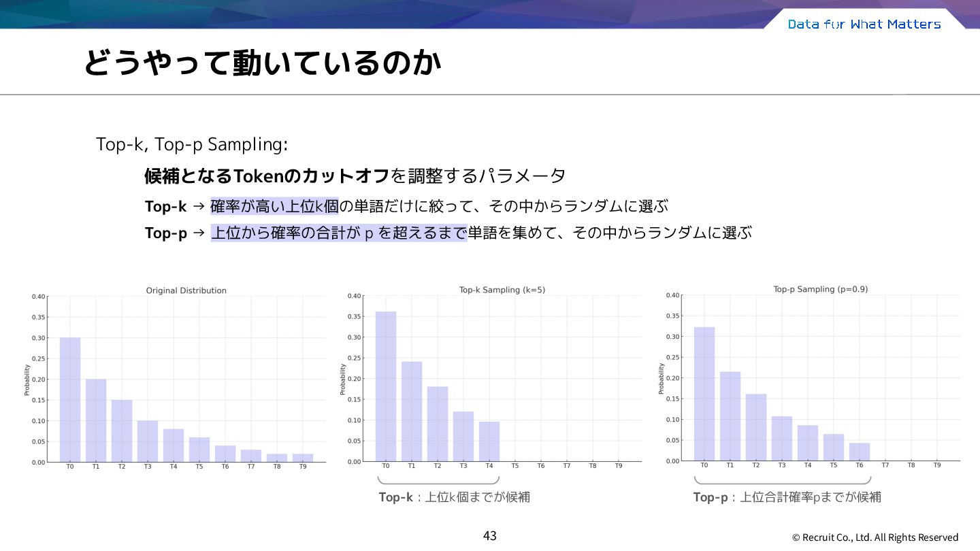Click the Top-k Sampling (k=5) chart title
The width and height of the screenshot is (980, 551).
click(x=502, y=290)
